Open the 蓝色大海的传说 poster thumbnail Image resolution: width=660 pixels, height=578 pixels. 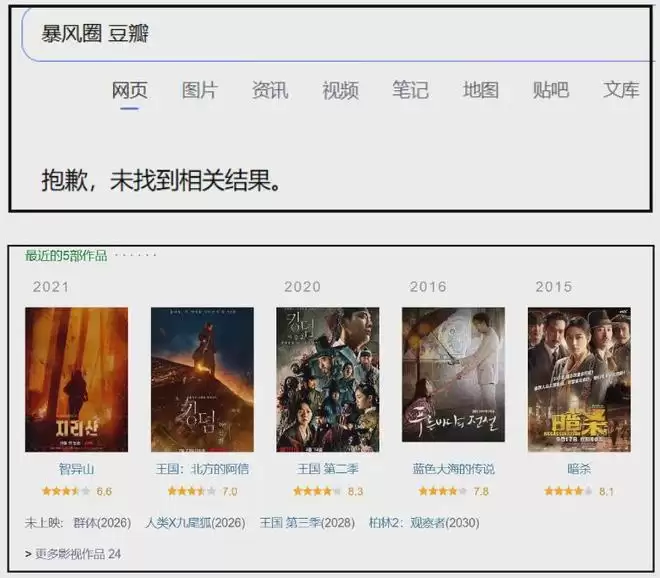coord(453,380)
